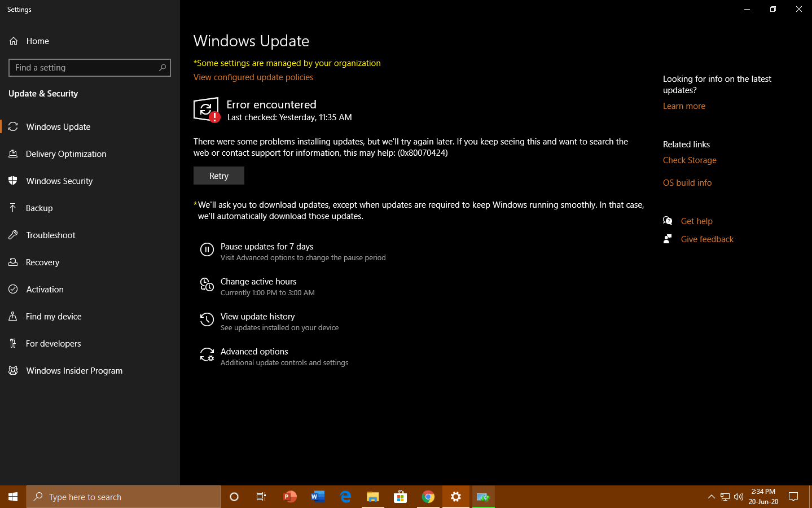
Task: Open Task View on the taskbar
Action: (261, 497)
